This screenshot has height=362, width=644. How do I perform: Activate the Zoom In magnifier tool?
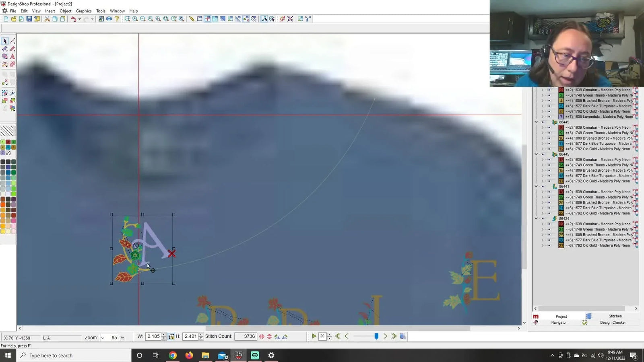(x=134, y=19)
